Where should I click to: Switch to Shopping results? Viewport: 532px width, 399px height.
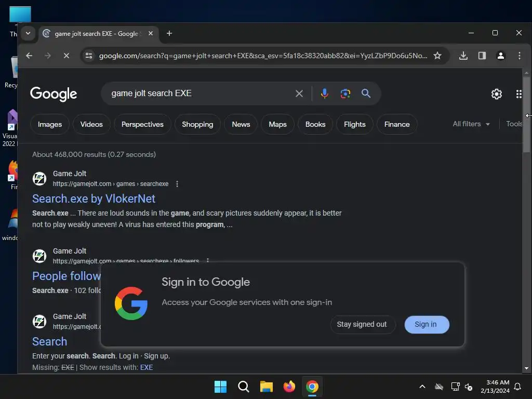click(x=197, y=124)
